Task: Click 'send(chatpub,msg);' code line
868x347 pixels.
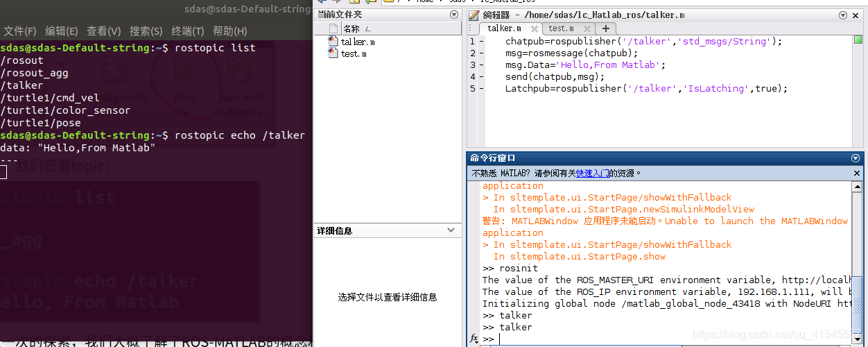Action: [555, 77]
